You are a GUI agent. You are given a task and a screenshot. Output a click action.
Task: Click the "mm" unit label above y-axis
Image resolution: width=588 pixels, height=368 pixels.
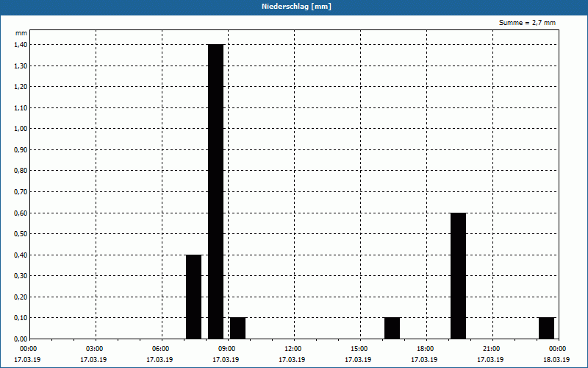[21, 33]
